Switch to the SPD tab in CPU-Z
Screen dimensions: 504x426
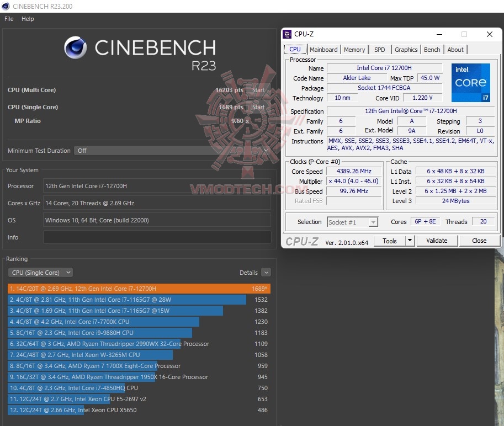(379, 50)
